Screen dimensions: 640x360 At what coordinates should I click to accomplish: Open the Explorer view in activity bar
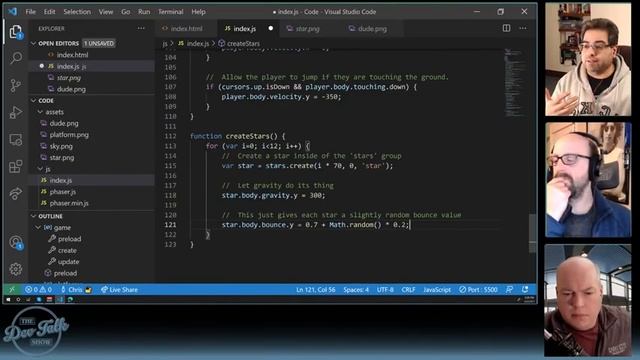click(x=16, y=32)
